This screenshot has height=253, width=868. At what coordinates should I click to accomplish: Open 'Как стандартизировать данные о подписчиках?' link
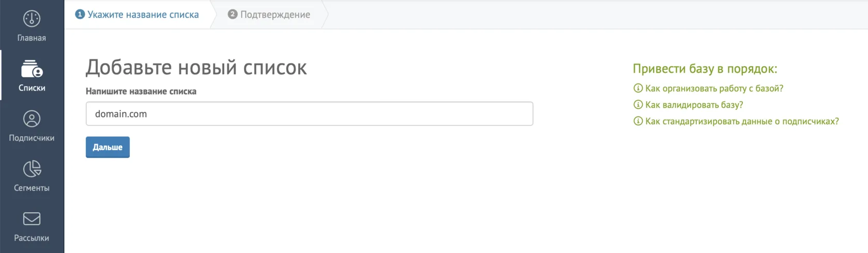[742, 121]
